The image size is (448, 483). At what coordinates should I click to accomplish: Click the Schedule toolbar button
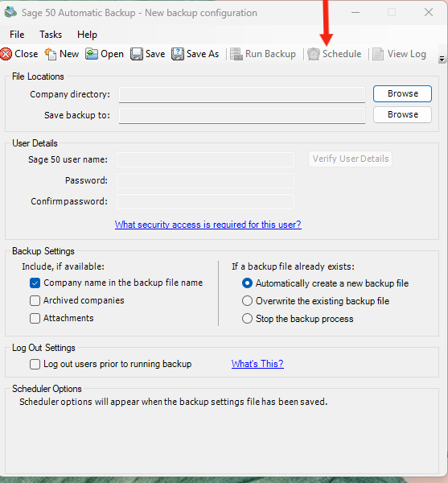click(335, 54)
